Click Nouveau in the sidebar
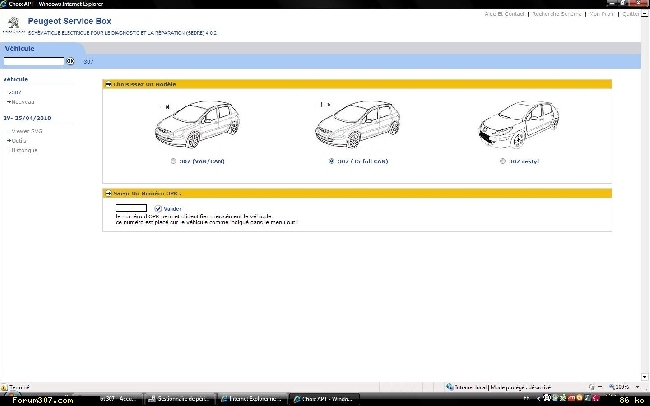This screenshot has height=406, width=650. click(x=21, y=102)
